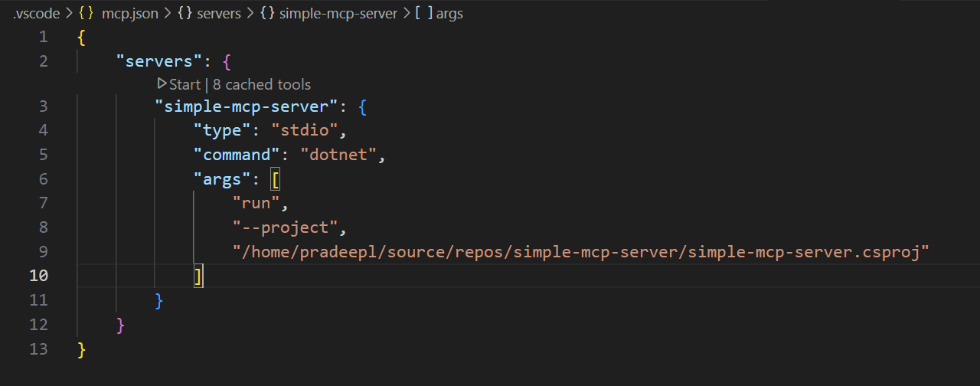This screenshot has height=386, width=980.
Task: Click the braces icon before servers breadcrumb
Action: pos(184,14)
